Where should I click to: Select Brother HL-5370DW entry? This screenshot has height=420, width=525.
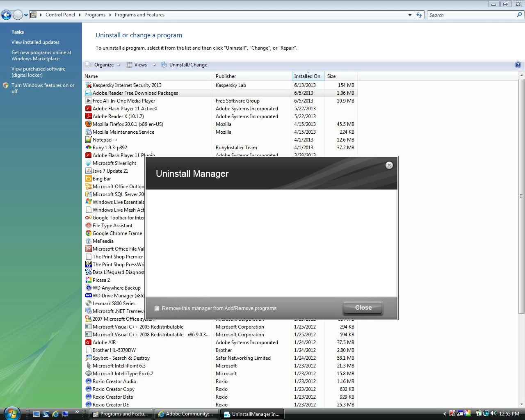click(220, 350)
